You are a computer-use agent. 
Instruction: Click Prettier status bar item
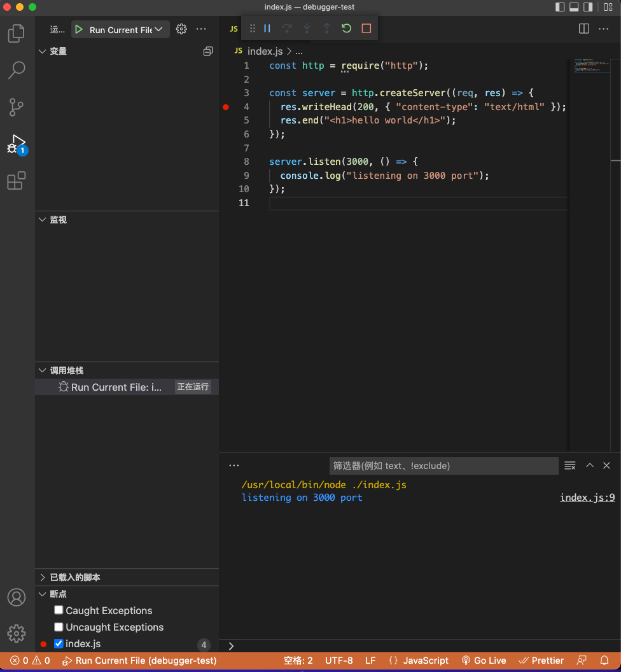[x=541, y=661]
